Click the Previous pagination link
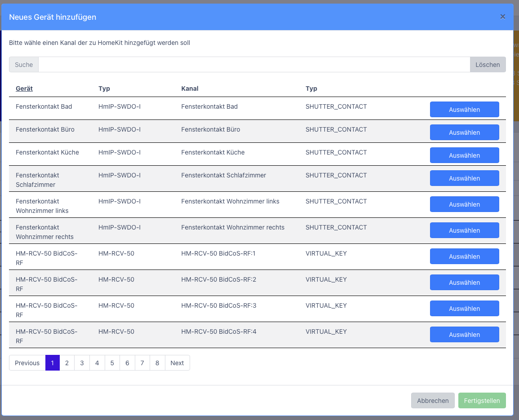 (27, 363)
